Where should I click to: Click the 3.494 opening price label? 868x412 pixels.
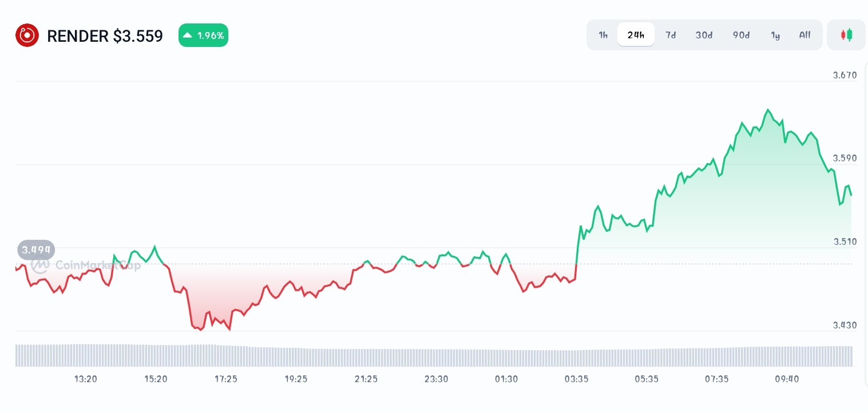pyautogui.click(x=36, y=249)
